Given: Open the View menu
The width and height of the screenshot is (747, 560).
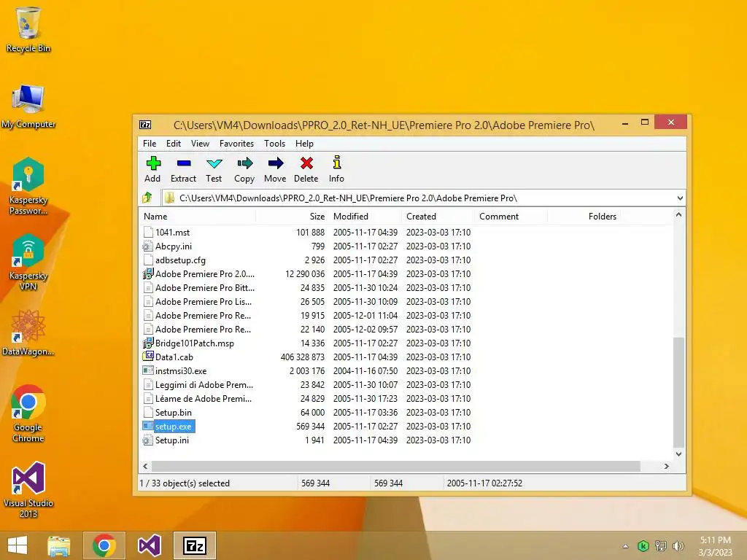Looking at the screenshot, I should [x=200, y=144].
